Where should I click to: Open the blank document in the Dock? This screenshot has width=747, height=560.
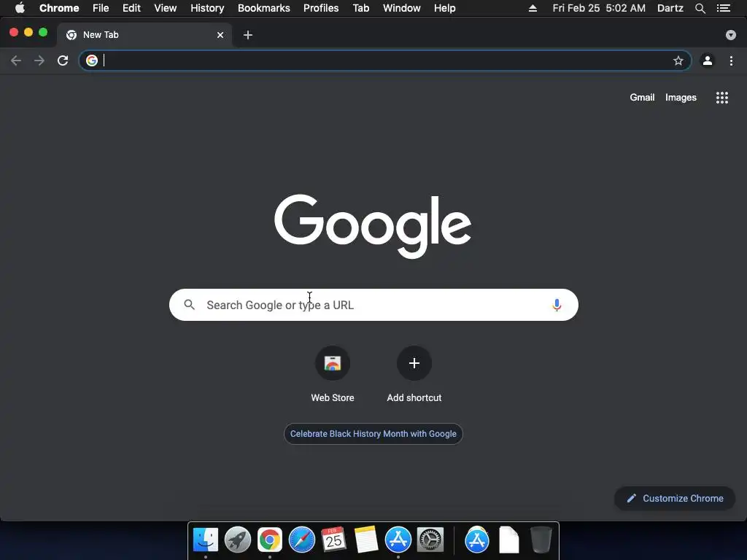(508, 540)
